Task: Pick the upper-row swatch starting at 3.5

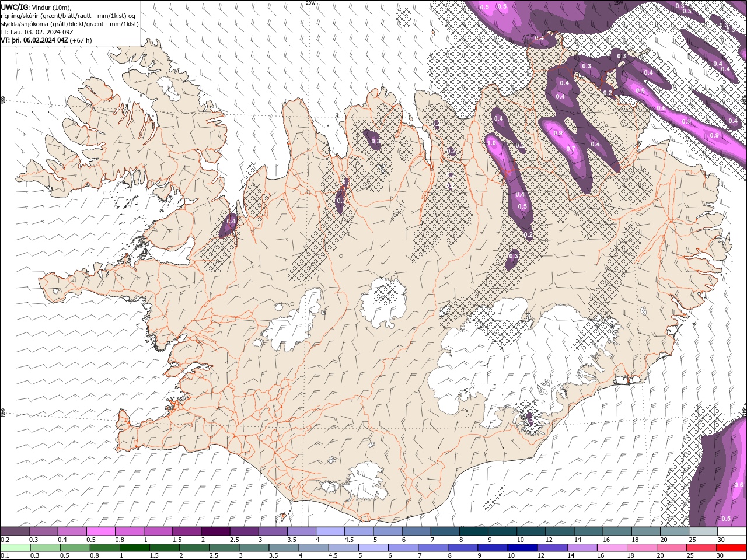Action: pyautogui.click(x=301, y=531)
